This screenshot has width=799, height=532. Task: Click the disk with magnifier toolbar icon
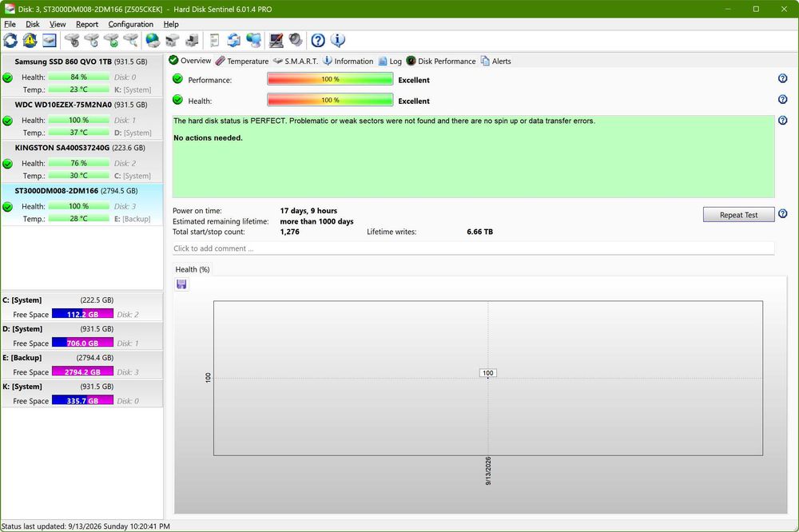click(x=131, y=40)
